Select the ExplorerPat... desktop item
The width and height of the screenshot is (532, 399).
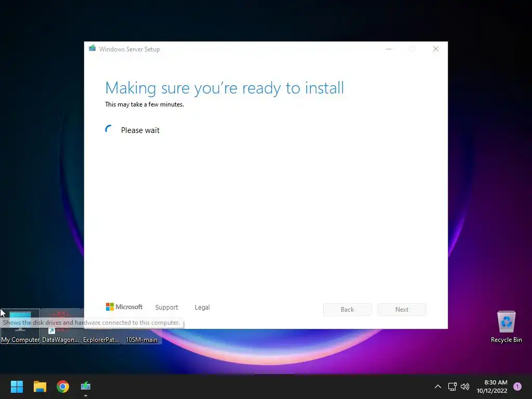click(101, 340)
